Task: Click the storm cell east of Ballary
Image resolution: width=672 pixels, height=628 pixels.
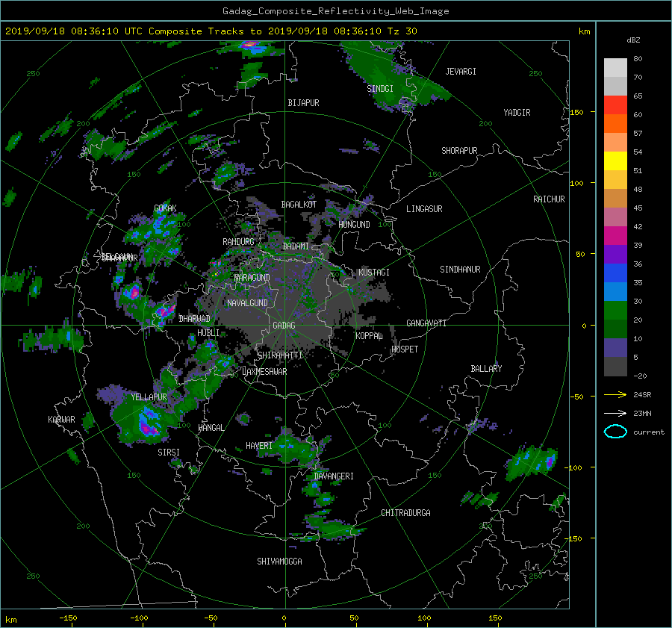Action: (532, 463)
